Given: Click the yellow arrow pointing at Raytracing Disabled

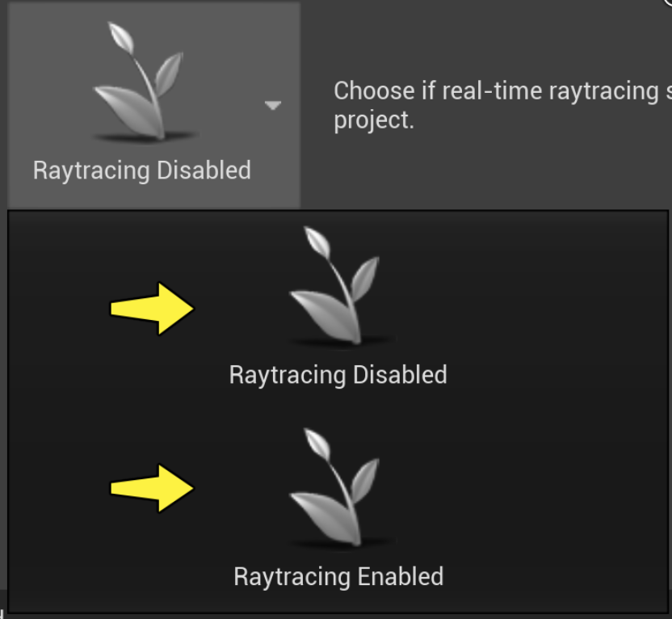Looking at the screenshot, I should pos(152,309).
